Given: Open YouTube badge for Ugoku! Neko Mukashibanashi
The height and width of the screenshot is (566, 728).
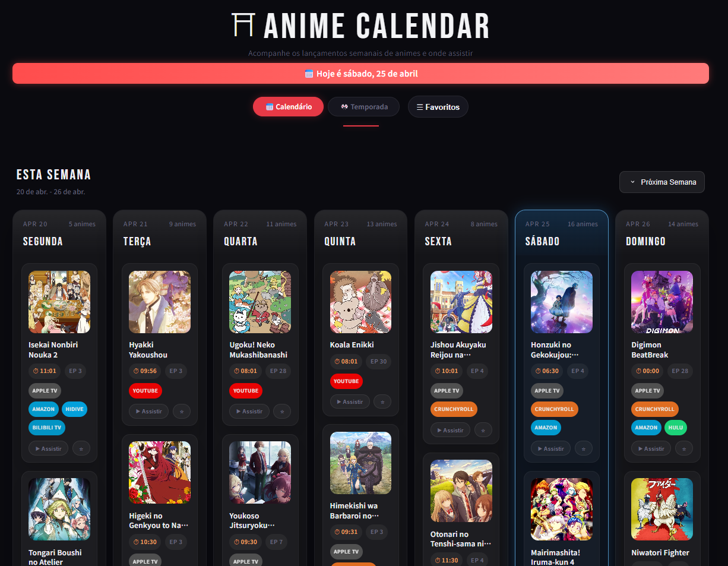Looking at the screenshot, I should coord(246,391).
